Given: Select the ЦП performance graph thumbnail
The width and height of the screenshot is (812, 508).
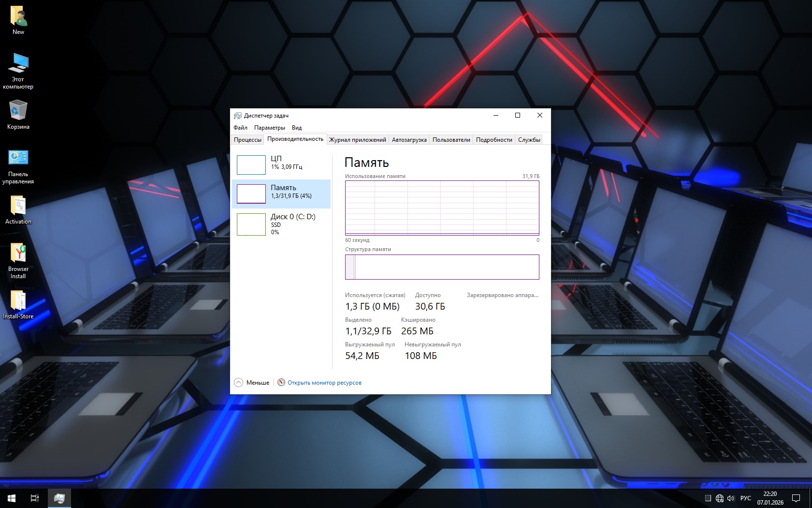Looking at the screenshot, I should [x=251, y=165].
